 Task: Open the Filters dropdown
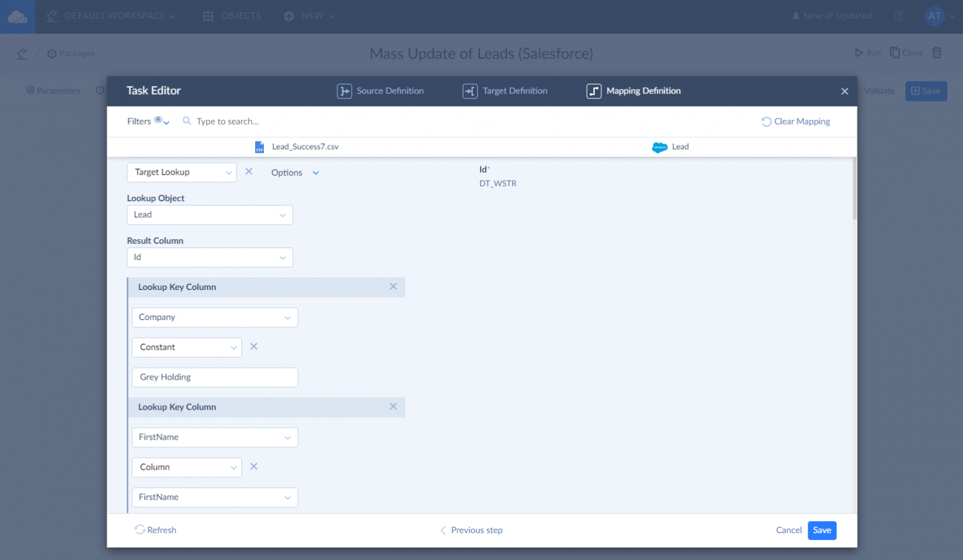pos(148,122)
